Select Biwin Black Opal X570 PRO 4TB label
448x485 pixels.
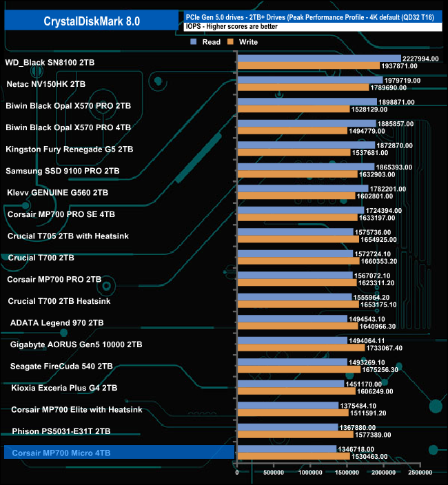(x=68, y=127)
